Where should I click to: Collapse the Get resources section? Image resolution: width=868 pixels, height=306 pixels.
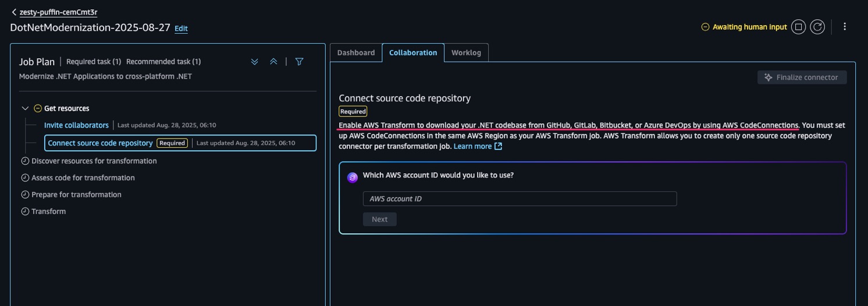(x=25, y=108)
